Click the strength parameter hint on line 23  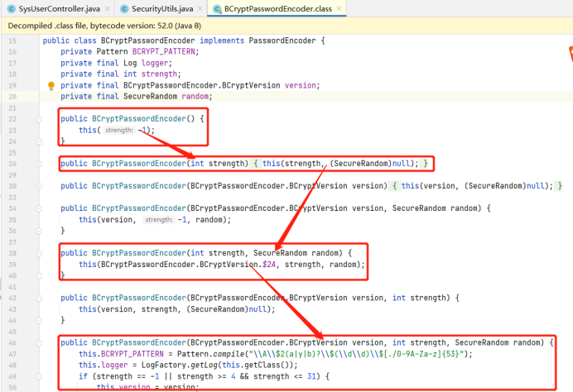[x=119, y=131]
